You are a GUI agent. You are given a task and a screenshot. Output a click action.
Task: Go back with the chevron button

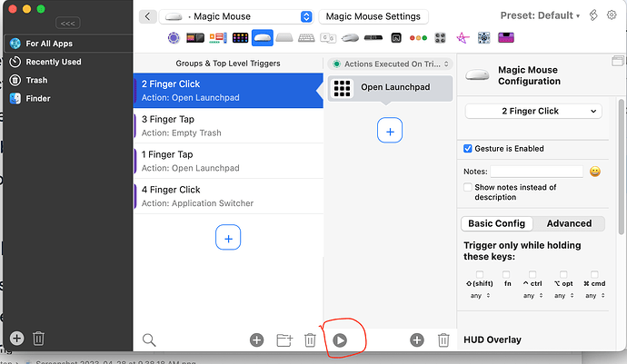coord(147,16)
